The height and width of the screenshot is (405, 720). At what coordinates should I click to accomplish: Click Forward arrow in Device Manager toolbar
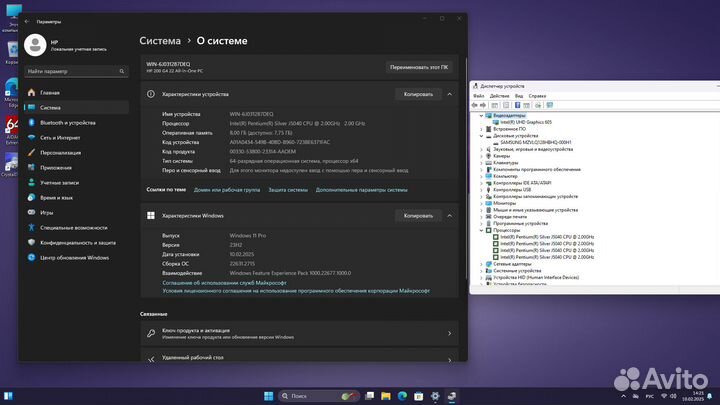tap(483, 105)
